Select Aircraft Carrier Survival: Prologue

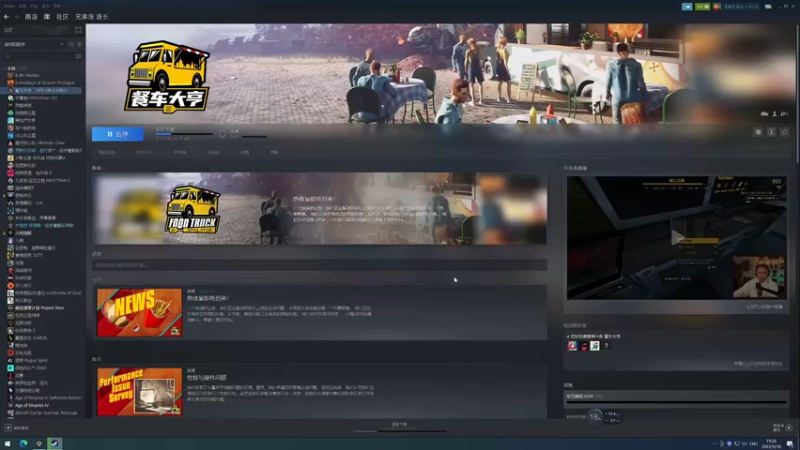point(43,413)
